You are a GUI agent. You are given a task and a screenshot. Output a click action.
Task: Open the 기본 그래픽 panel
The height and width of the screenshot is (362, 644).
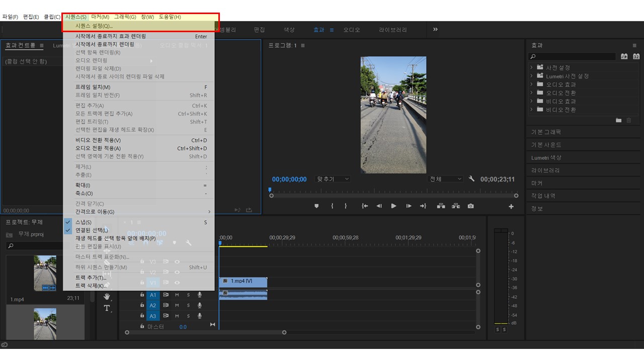pos(546,132)
